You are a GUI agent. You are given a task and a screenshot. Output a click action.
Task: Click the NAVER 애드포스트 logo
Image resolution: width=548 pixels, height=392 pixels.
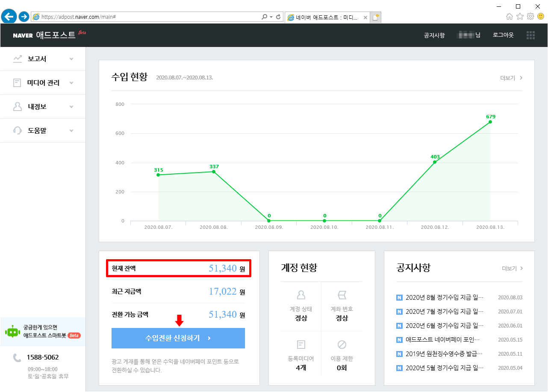point(50,35)
